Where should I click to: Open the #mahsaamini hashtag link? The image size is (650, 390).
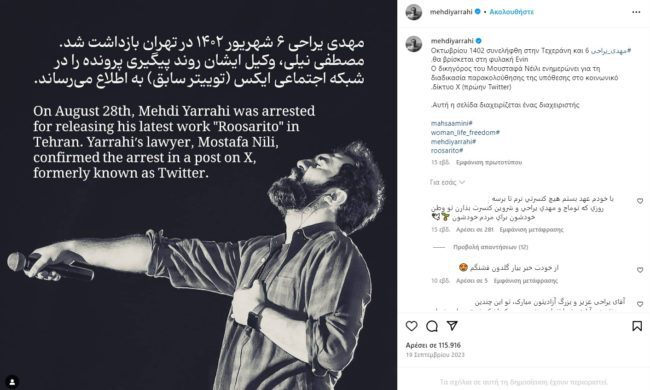click(451, 124)
